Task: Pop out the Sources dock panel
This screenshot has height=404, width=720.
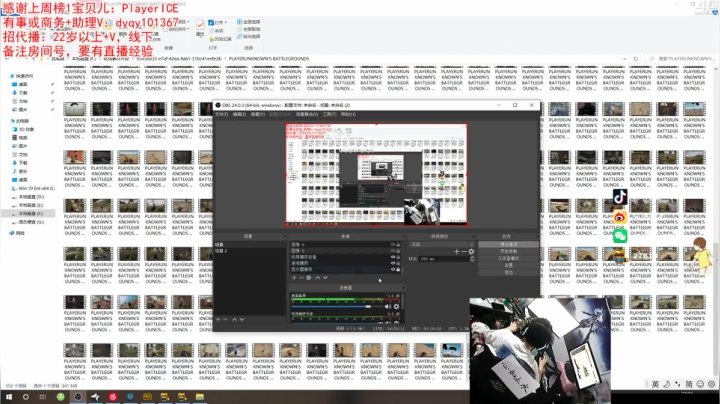Action: click(x=403, y=236)
